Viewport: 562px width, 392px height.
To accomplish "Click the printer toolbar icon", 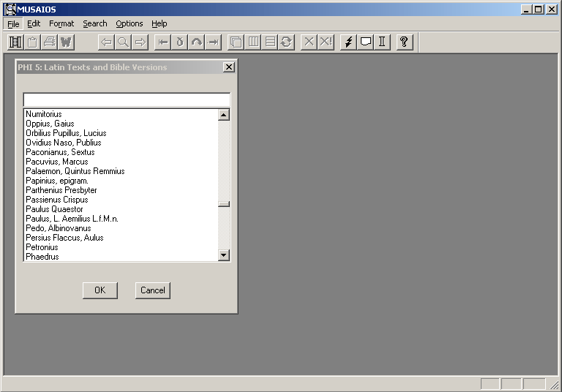I will pyautogui.click(x=50, y=42).
